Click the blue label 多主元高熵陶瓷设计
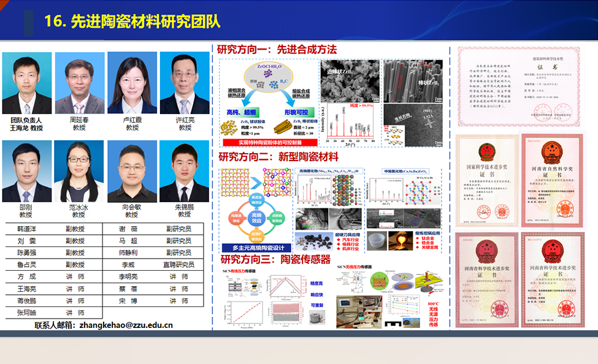Screen dimensions: 598x364 click(x=256, y=248)
